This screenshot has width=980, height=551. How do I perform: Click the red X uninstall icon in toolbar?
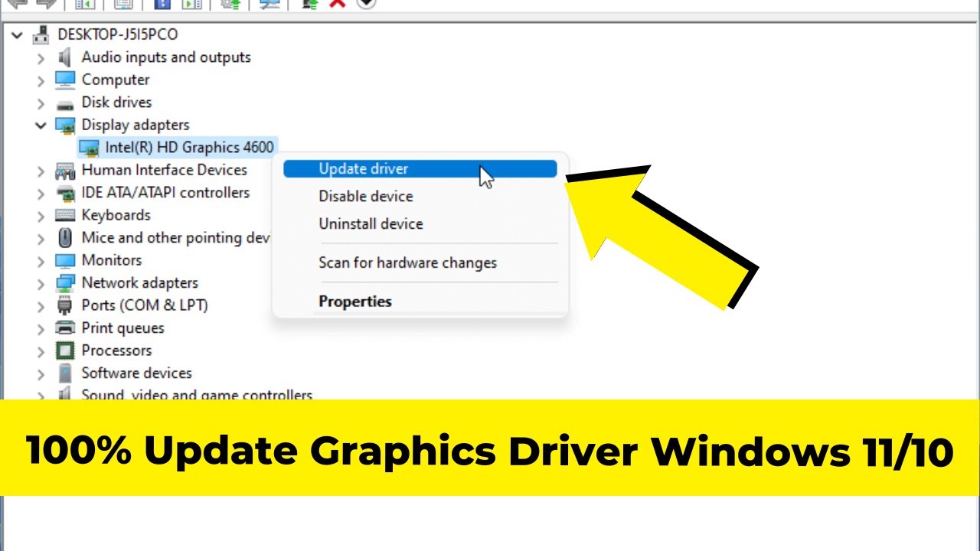pyautogui.click(x=336, y=3)
